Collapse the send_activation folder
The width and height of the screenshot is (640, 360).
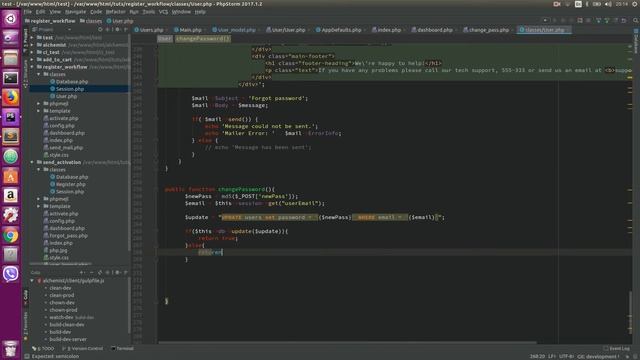coord(32,162)
